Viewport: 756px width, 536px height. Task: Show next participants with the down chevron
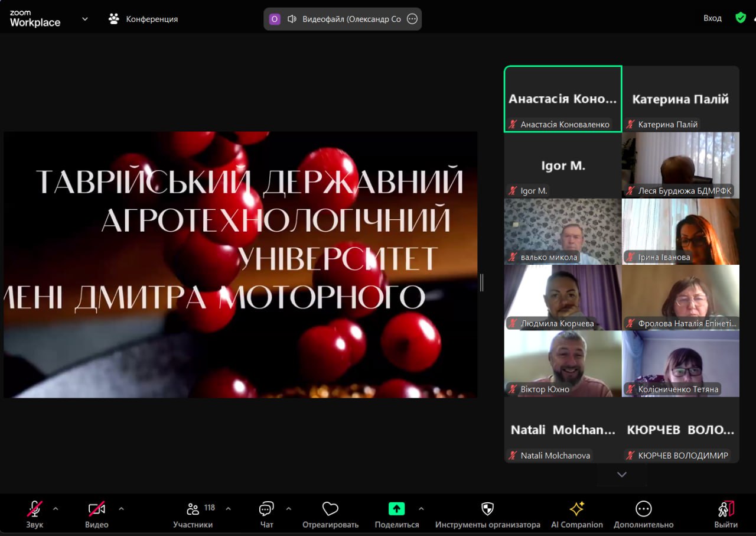[621, 474]
